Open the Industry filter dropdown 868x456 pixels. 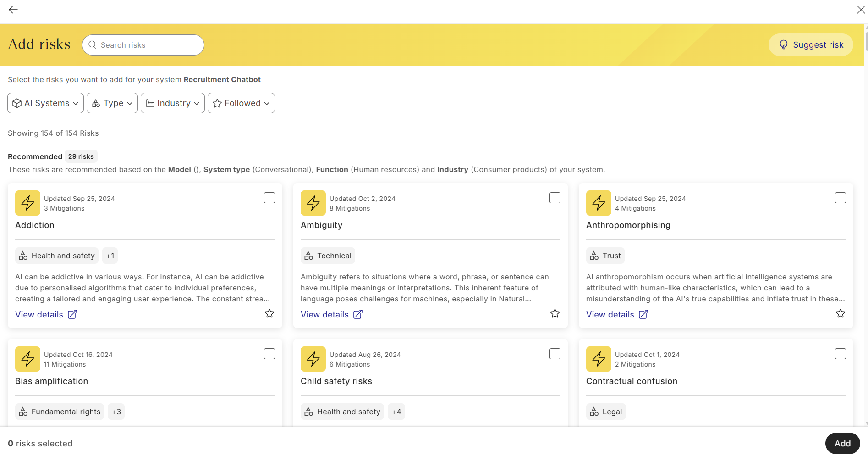click(x=173, y=103)
